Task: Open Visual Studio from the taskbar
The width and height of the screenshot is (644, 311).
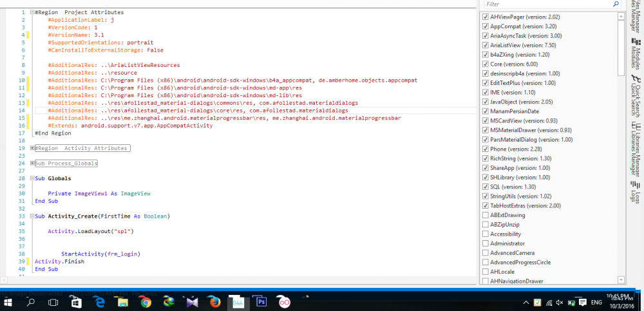Action: coord(192,301)
